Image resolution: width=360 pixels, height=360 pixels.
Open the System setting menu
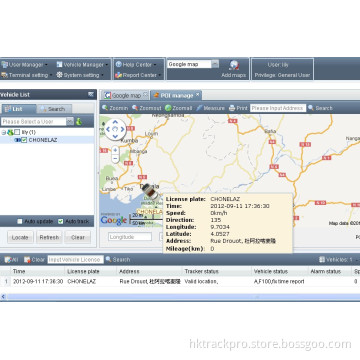point(80,75)
